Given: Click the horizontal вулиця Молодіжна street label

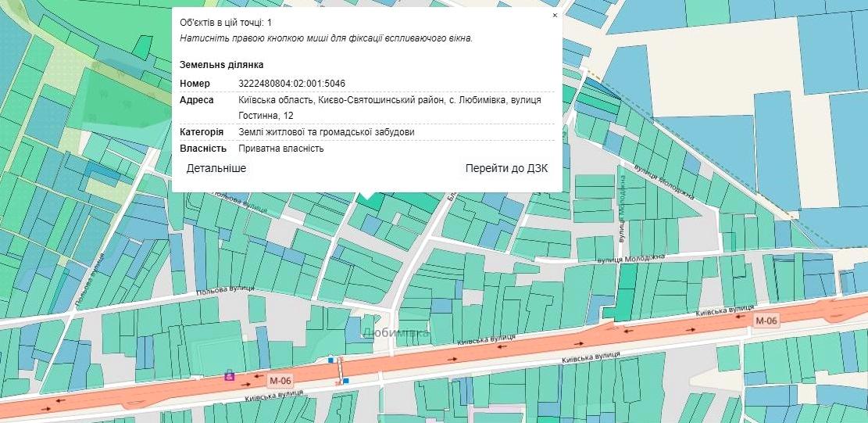Looking at the screenshot, I should [x=630, y=258].
